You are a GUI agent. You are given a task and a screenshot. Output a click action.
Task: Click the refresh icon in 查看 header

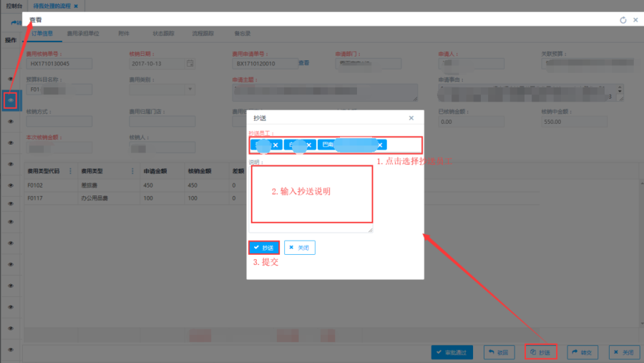pyautogui.click(x=623, y=20)
